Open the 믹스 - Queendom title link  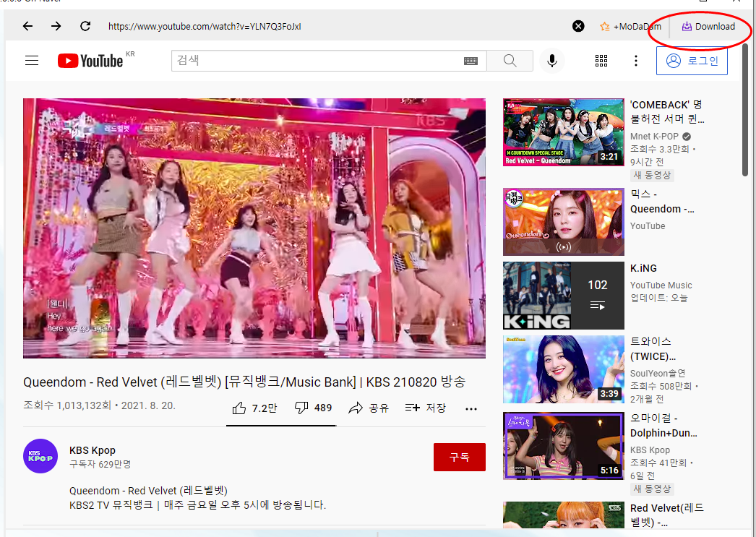tap(663, 202)
